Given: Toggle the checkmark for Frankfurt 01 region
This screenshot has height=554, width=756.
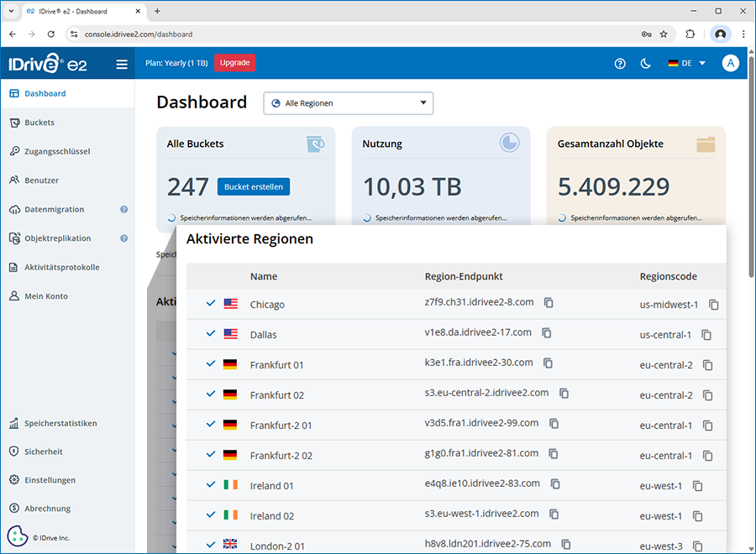Looking at the screenshot, I should point(211,364).
